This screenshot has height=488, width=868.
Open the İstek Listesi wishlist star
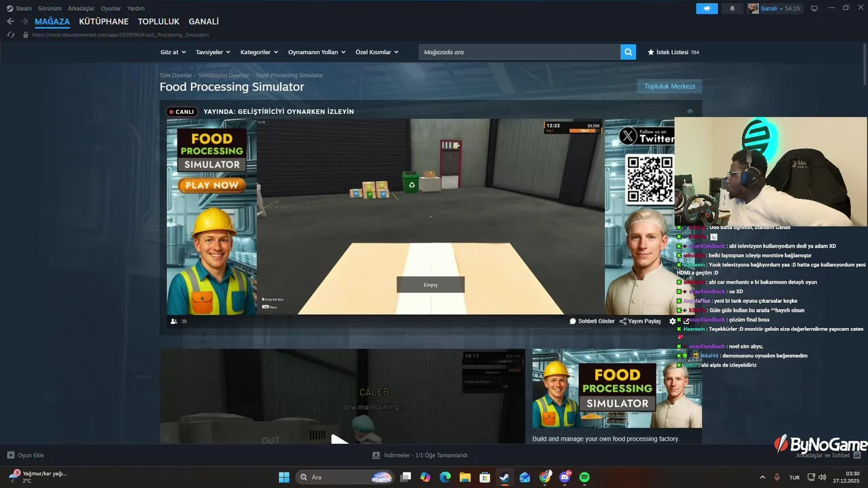[x=651, y=52]
